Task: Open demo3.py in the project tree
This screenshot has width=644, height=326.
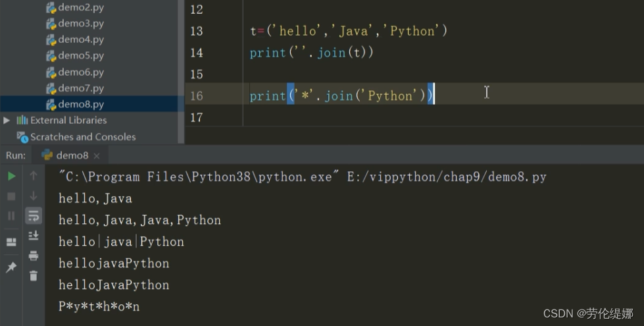Action: [x=81, y=24]
